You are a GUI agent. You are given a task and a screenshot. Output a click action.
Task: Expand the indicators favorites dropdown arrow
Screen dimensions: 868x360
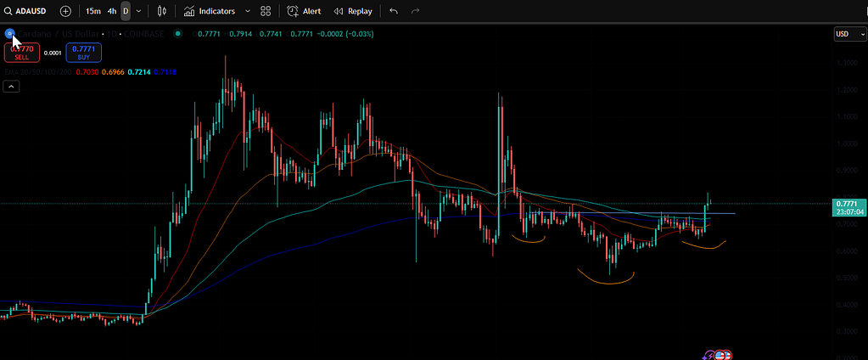click(247, 11)
